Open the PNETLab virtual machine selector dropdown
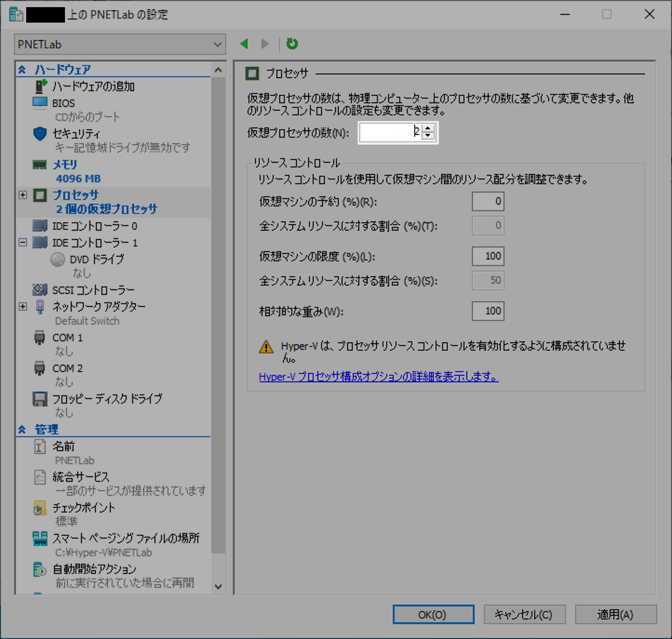 click(x=119, y=44)
